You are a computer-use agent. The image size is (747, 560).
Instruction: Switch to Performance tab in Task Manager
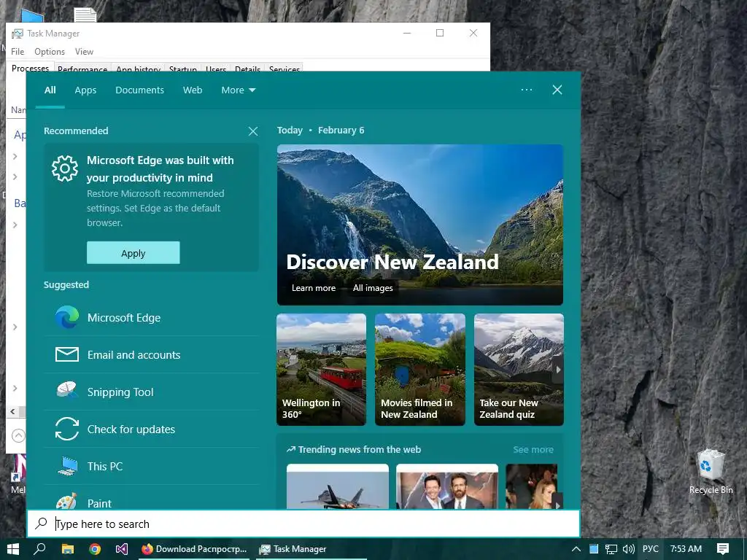(82, 69)
